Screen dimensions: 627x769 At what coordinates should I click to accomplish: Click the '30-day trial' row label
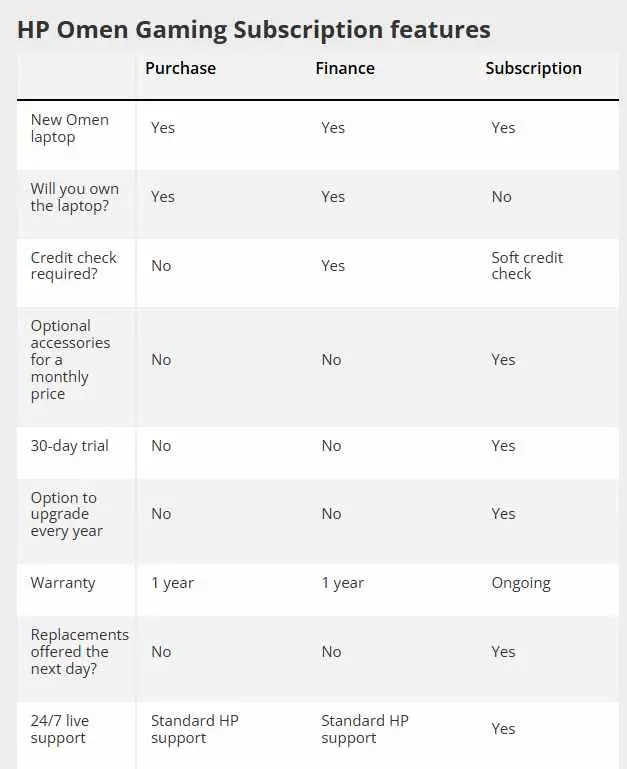(x=70, y=446)
